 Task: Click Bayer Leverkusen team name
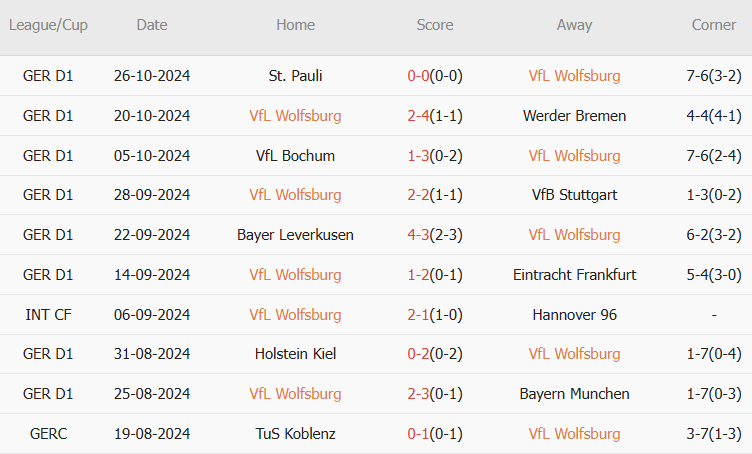pos(295,235)
